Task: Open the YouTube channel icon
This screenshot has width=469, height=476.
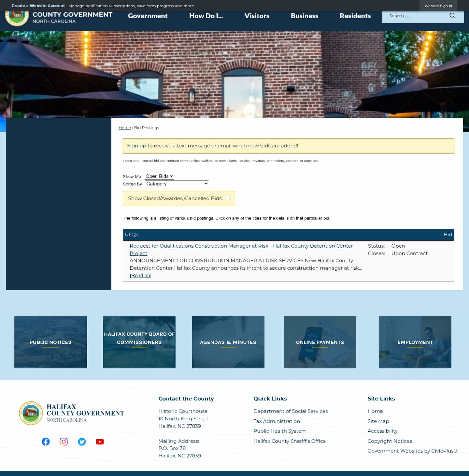Action: click(x=100, y=442)
